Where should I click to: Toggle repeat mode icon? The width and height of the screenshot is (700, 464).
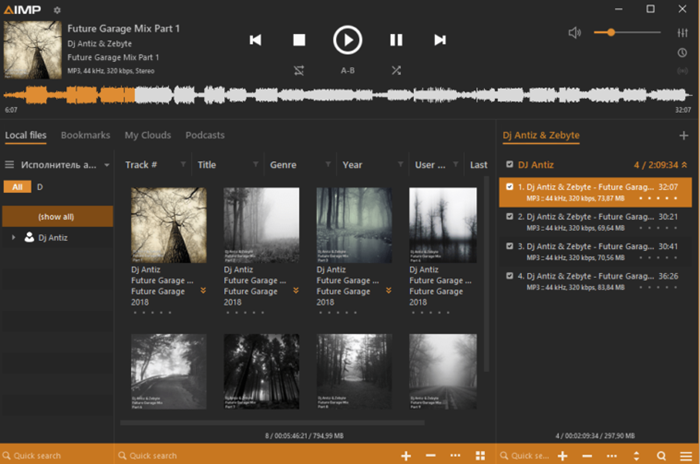pyautogui.click(x=299, y=71)
